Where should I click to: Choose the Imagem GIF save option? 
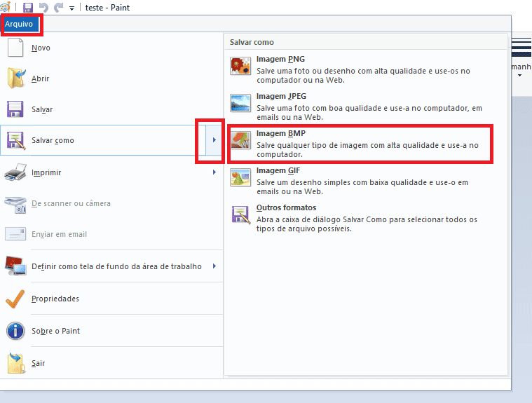[x=366, y=180]
